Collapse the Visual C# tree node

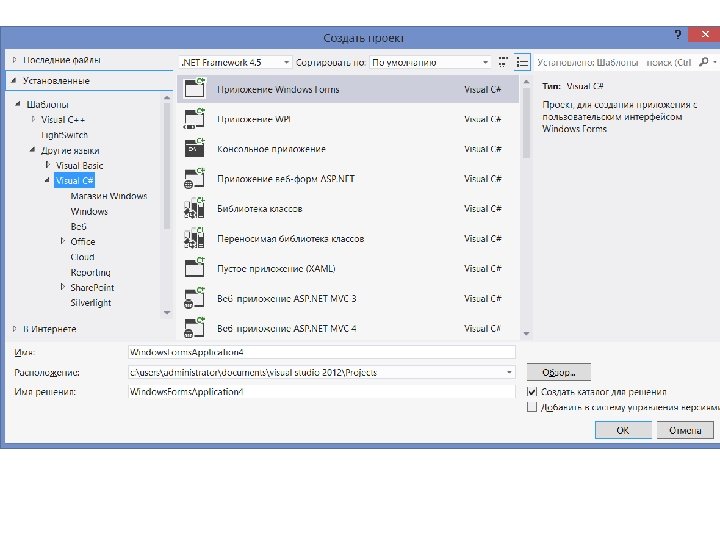(47, 180)
